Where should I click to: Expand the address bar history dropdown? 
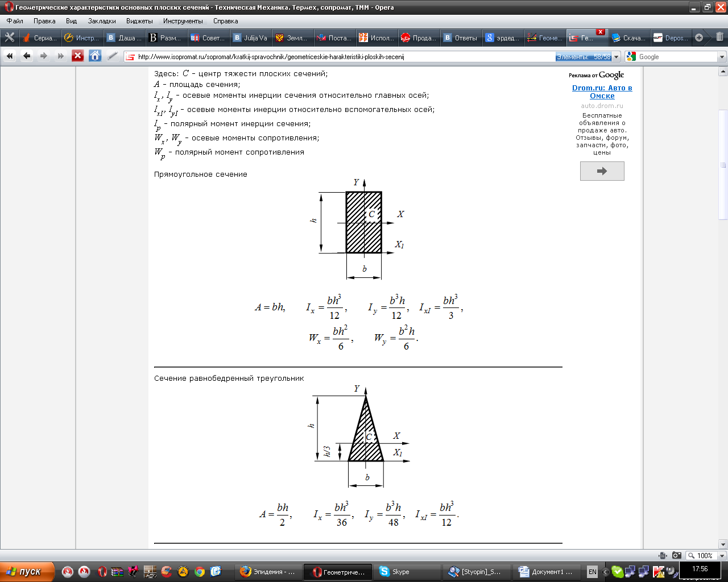coord(617,57)
